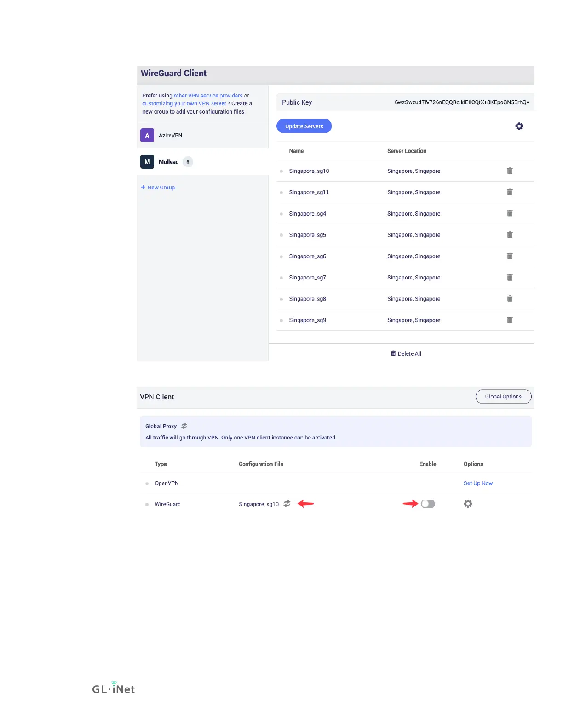Click the Mullvad M avatar icon

click(147, 162)
